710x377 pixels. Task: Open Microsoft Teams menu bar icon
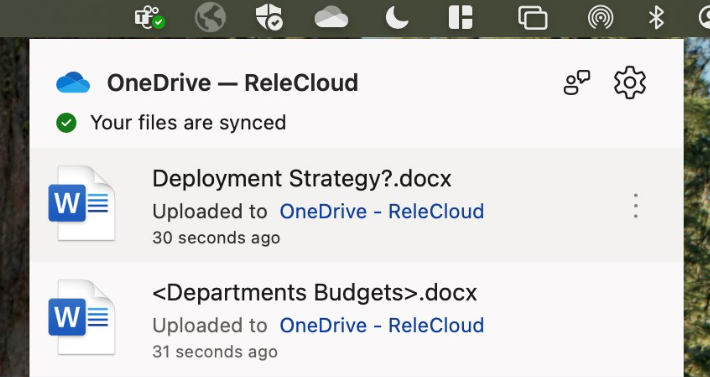point(150,19)
